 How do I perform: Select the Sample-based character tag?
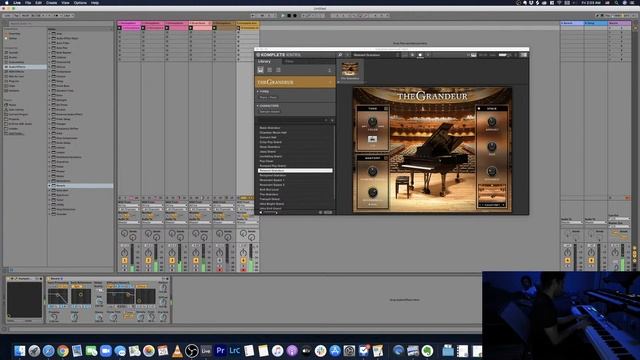269,111
